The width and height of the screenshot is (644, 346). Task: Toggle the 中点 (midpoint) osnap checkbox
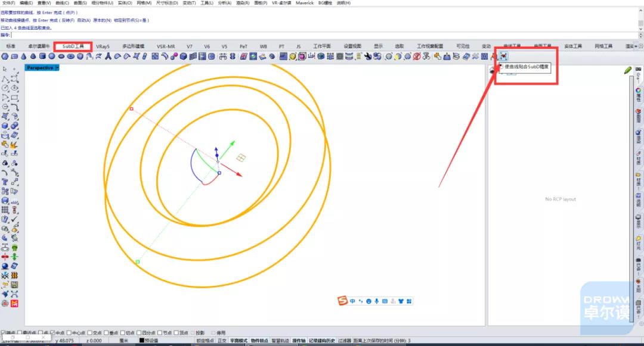[x=52, y=333]
